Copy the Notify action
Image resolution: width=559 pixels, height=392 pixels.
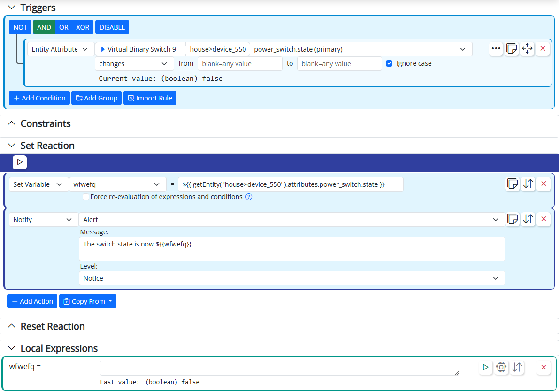[513, 219]
